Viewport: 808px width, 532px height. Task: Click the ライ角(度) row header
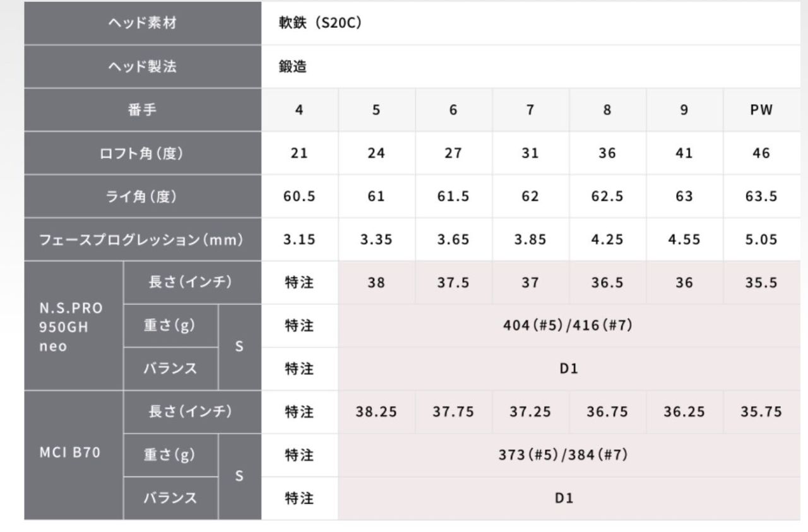pyautogui.click(x=142, y=196)
